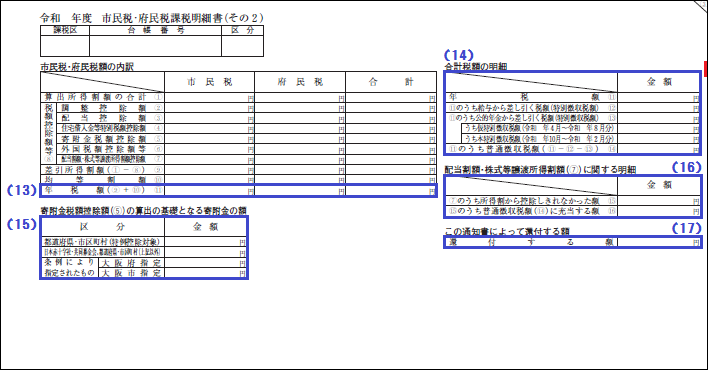
Task: Select the row label 配当控除額③
Action: (x=110, y=118)
